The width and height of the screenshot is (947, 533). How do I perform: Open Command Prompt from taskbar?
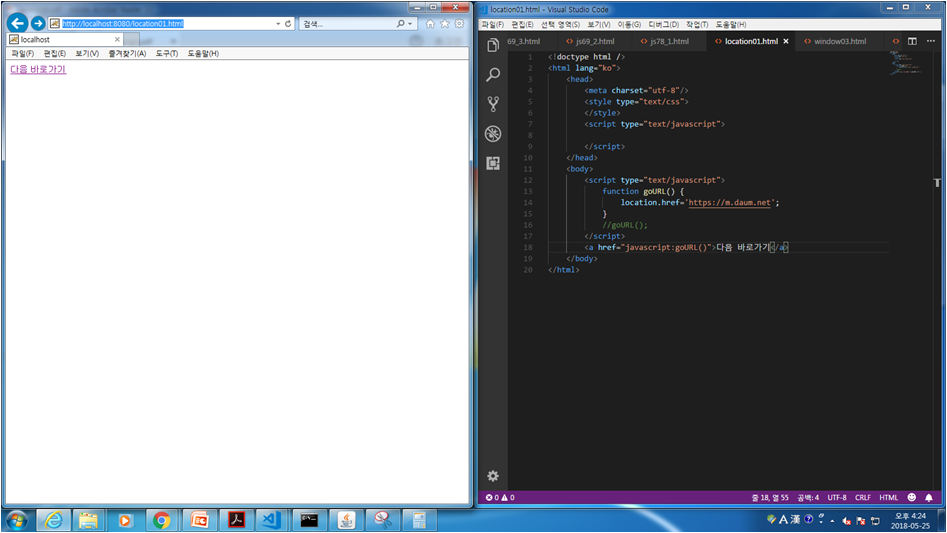tap(309, 520)
